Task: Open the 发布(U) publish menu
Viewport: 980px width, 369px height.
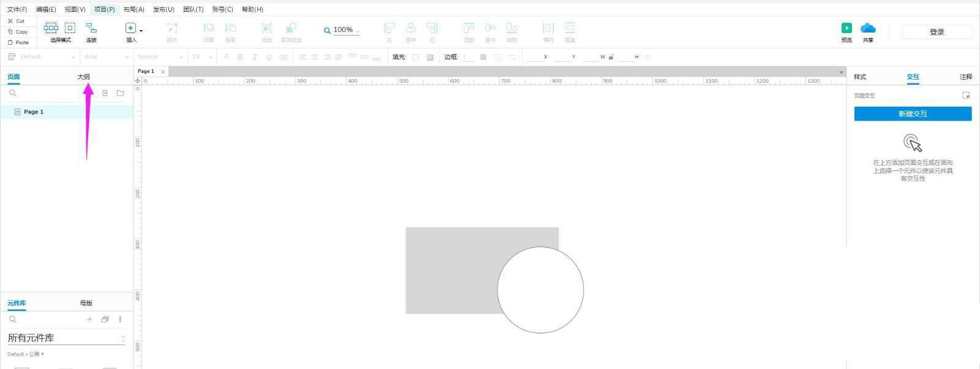Action: point(164,9)
